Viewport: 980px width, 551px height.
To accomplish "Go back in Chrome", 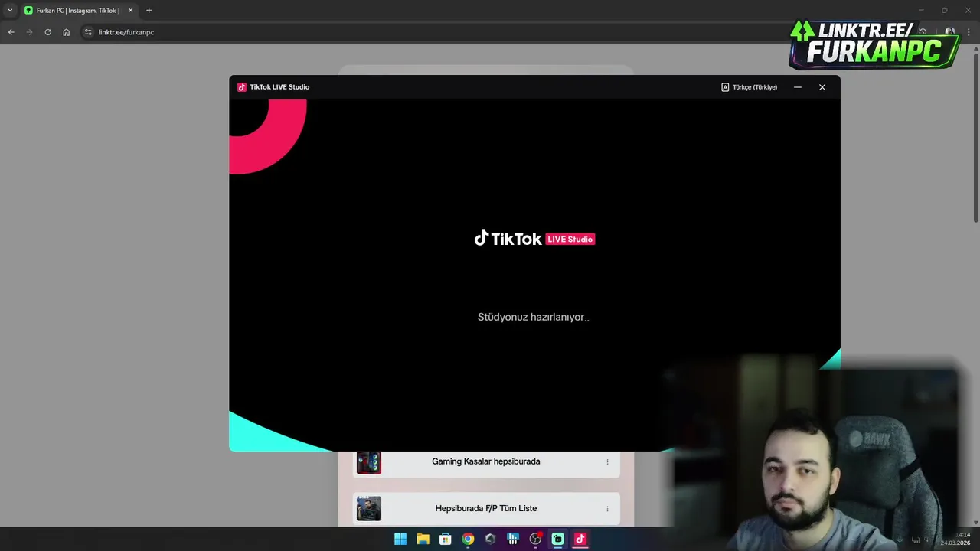I will 11,32.
